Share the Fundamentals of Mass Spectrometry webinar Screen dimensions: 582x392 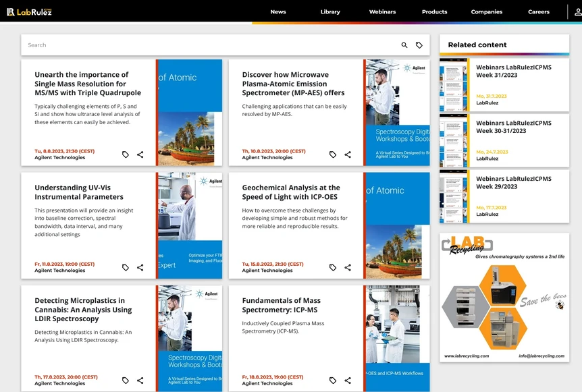coord(348,380)
